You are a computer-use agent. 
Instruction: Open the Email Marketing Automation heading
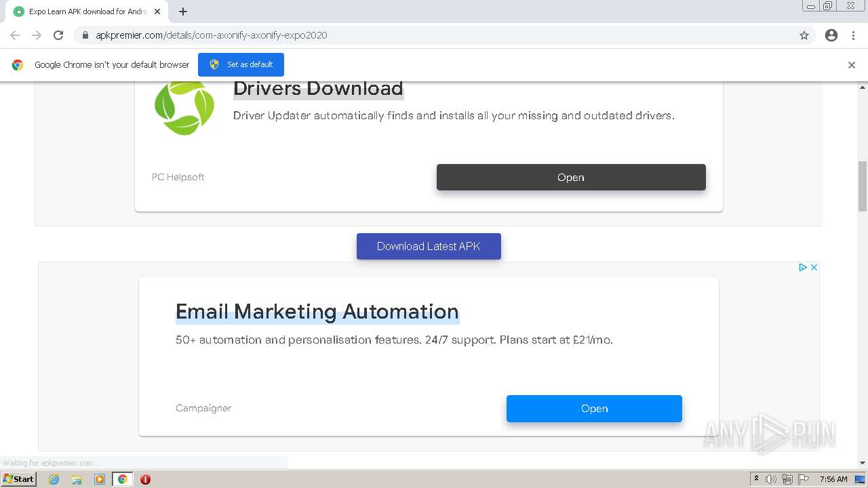(317, 311)
